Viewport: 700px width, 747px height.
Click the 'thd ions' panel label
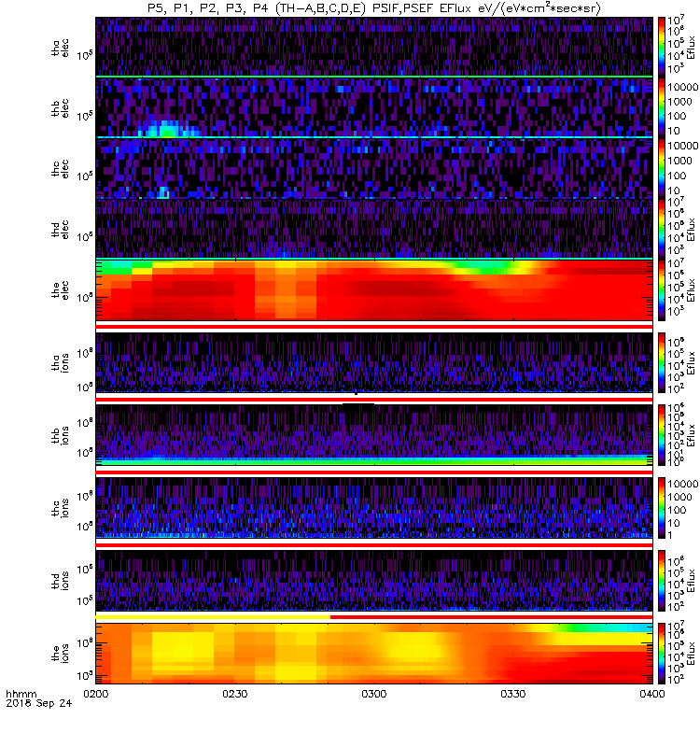(61, 581)
